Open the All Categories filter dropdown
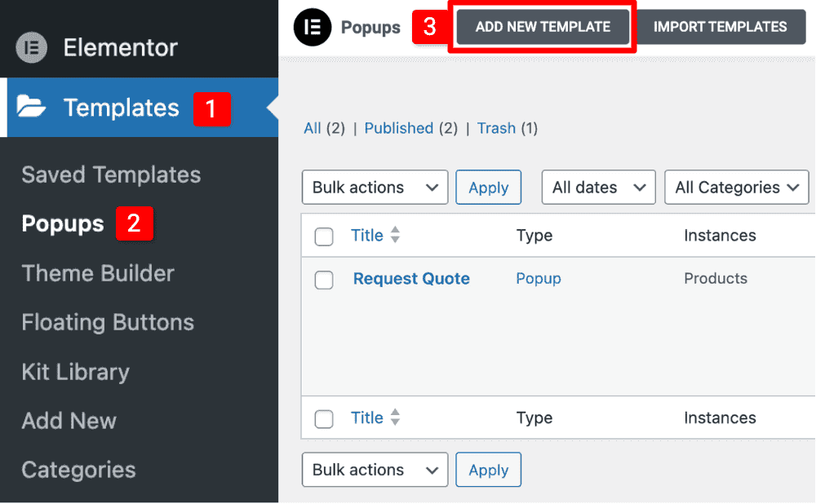The image size is (816, 504). (x=737, y=188)
